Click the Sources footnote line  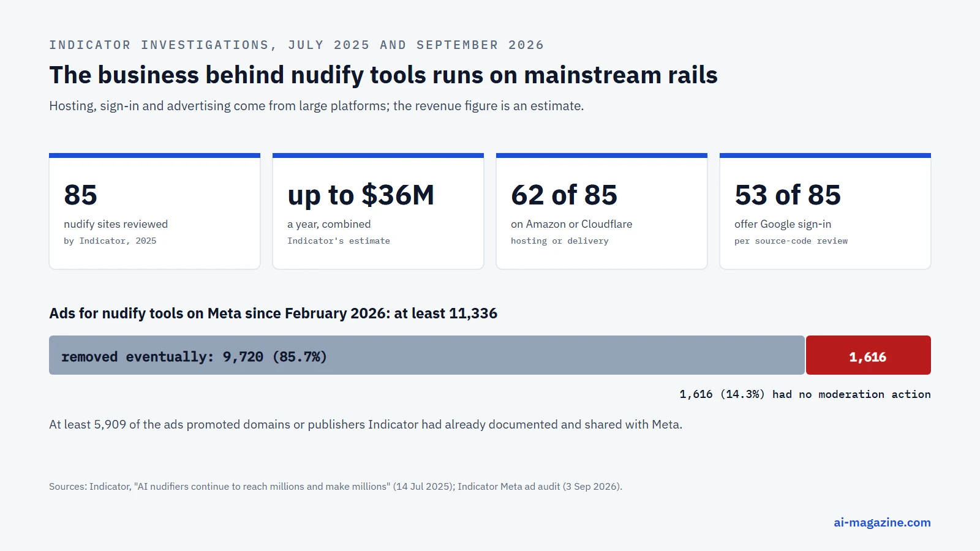336,487
